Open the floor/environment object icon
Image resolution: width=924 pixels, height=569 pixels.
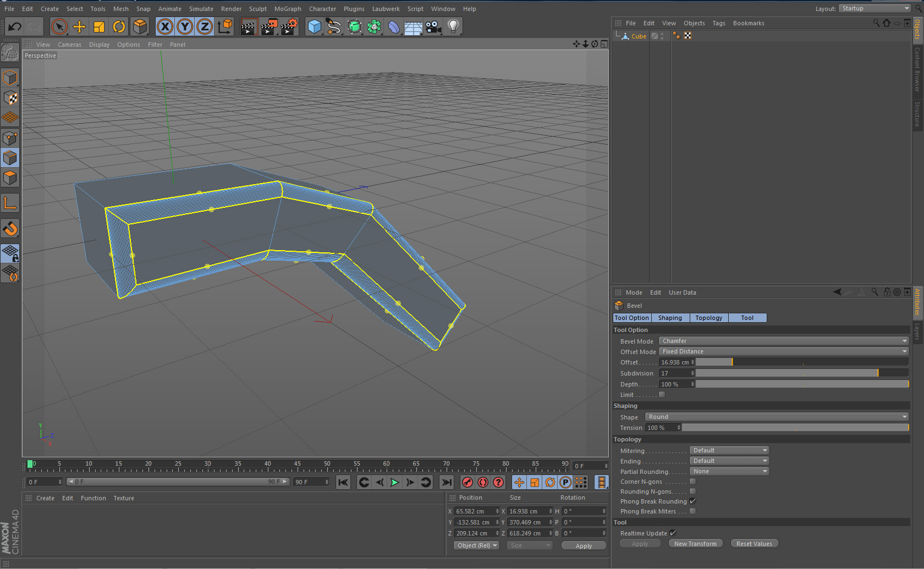coord(414,26)
